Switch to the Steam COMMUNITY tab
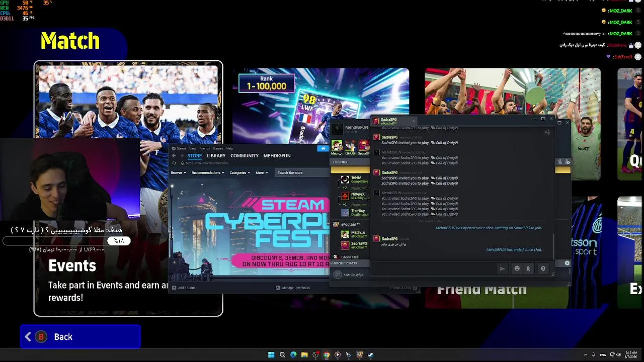Viewport: 644px width, 362px height. (x=245, y=156)
